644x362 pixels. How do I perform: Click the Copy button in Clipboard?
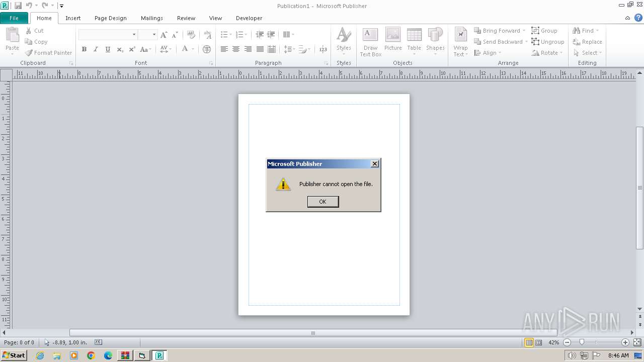pos(36,42)
